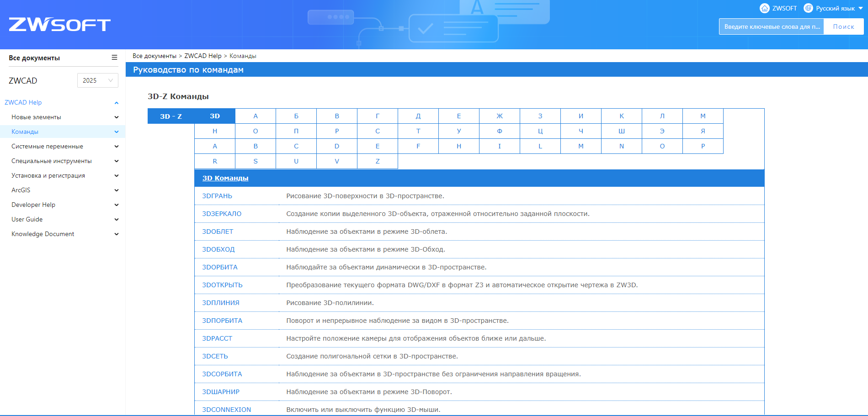Click the ZWSOFT logo

coord(59,25)
